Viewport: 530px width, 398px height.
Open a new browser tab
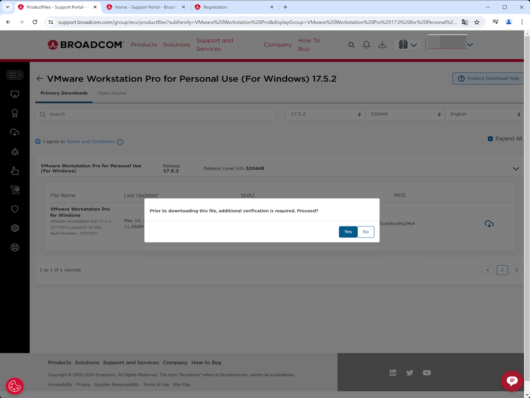pos(285,7)
